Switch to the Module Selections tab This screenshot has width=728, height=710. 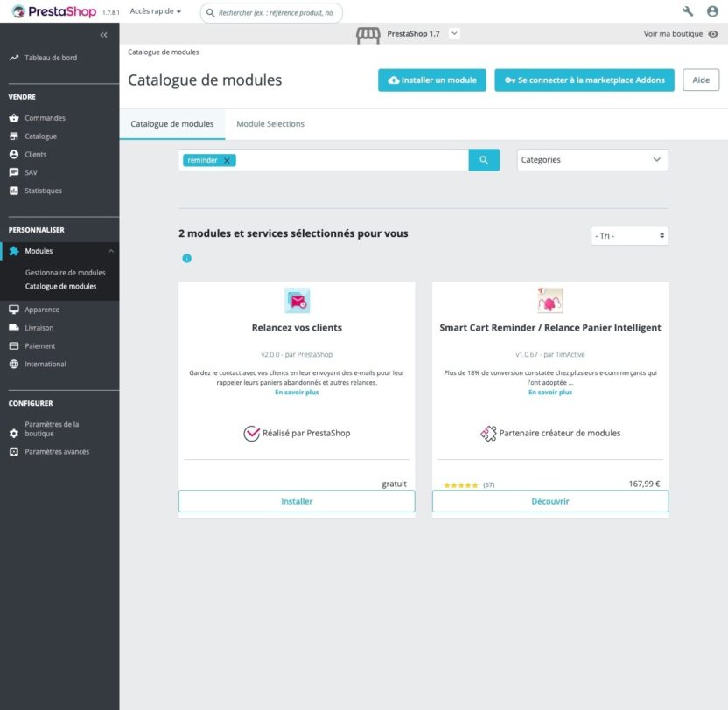(x=269, y=124)
